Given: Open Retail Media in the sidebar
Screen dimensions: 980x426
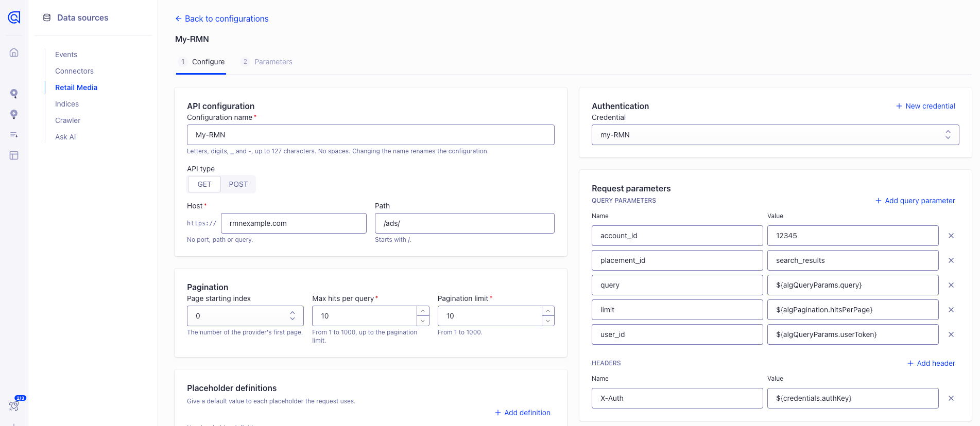Looking at the screenshot, I should point(76,87).
